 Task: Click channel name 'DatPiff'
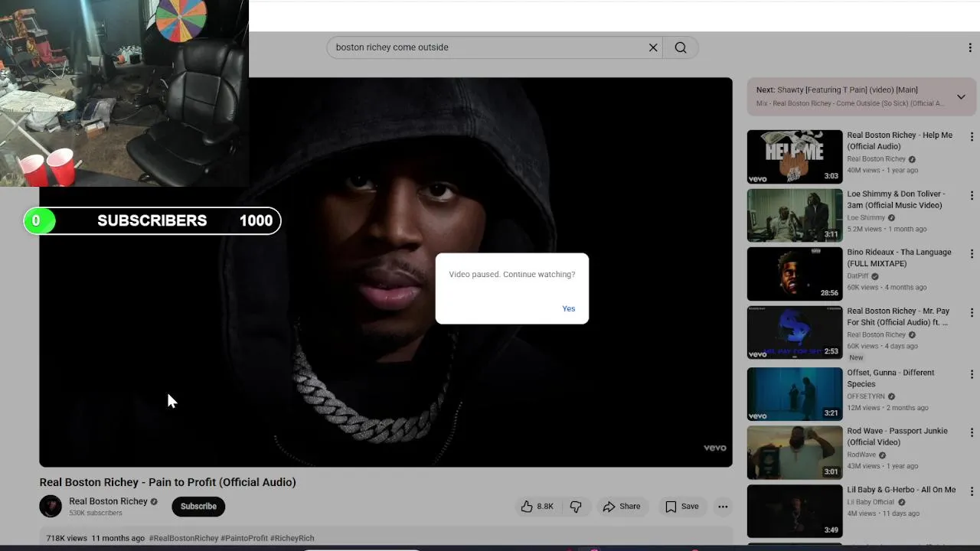[857, 276]
